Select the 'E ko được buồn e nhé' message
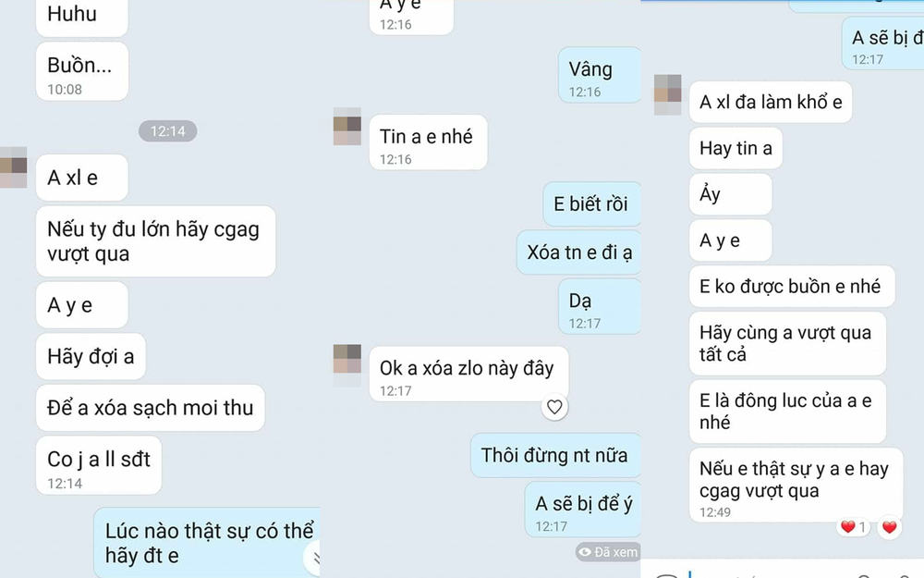The width and height of the screenshot is (924, 578). (x=792, y=287)
